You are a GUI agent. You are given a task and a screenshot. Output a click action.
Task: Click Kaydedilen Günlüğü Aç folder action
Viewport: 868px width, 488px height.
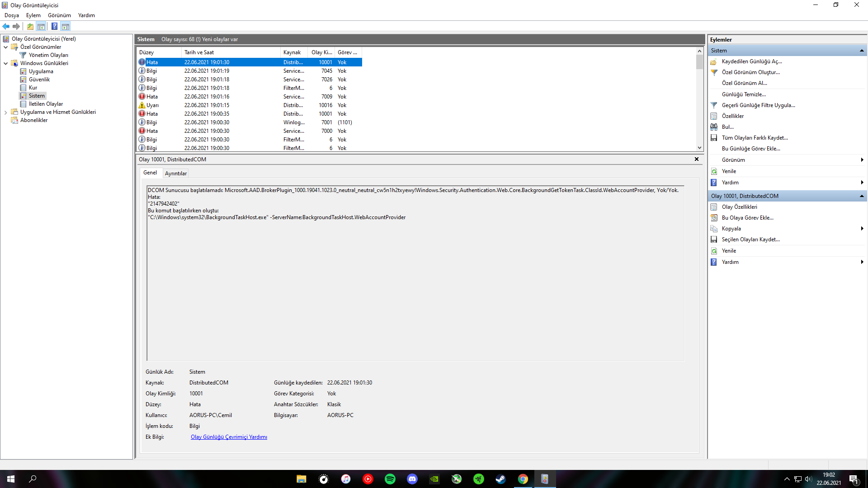coord(751,61)
